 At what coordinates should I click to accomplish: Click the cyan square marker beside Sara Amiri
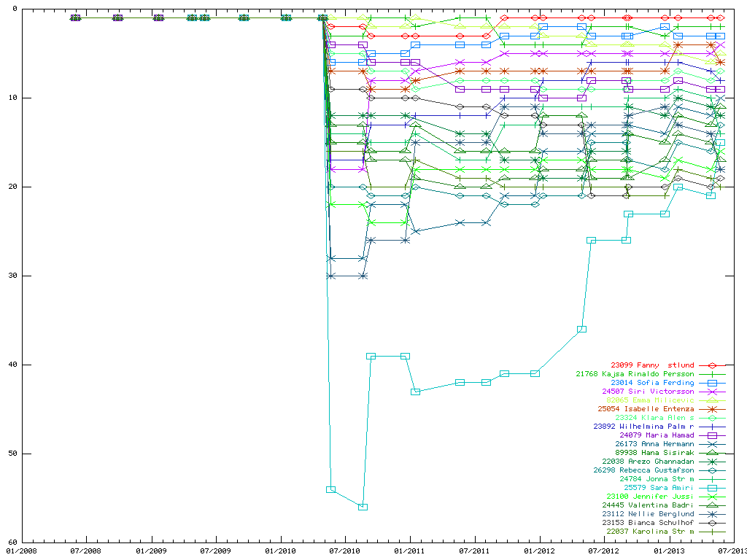coord(713,488)
